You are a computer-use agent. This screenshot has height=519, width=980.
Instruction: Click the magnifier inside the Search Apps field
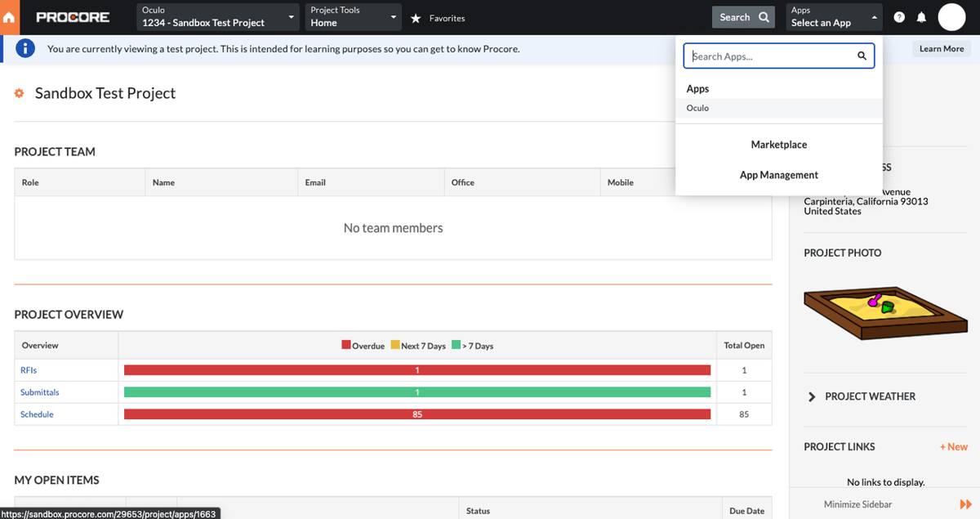tap(862, 56)
